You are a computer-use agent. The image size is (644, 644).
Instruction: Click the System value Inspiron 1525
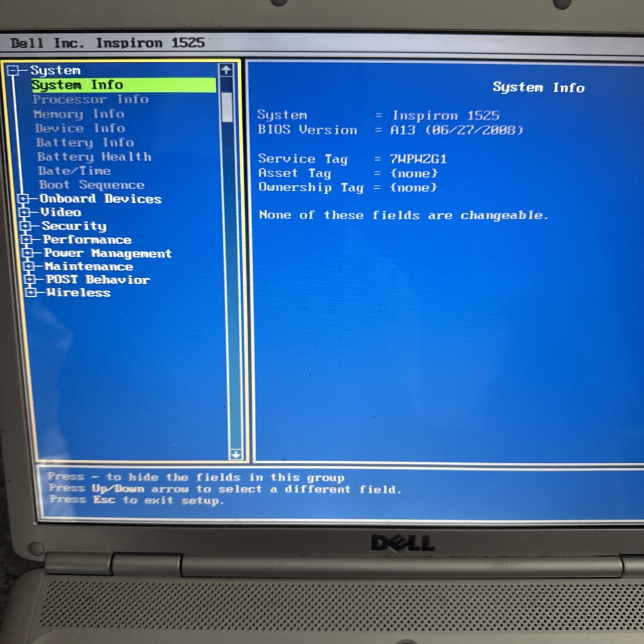click(446, 116)
